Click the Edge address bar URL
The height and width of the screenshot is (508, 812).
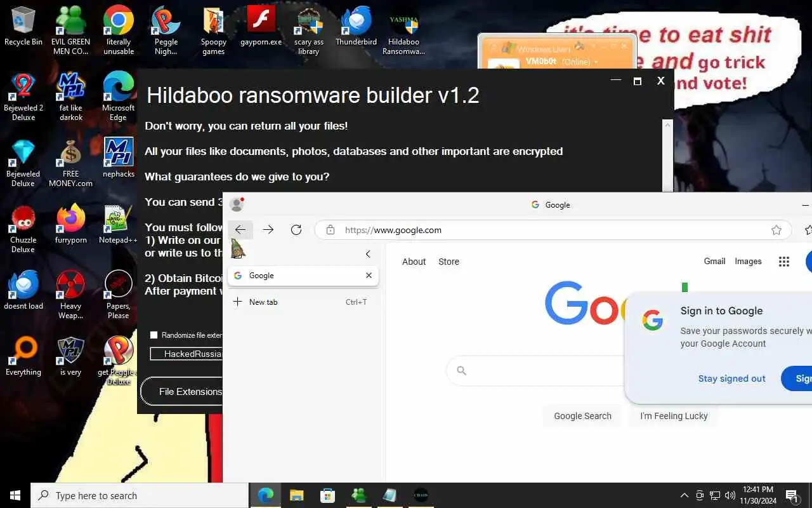pyautogui.click(x=393, y=230)
